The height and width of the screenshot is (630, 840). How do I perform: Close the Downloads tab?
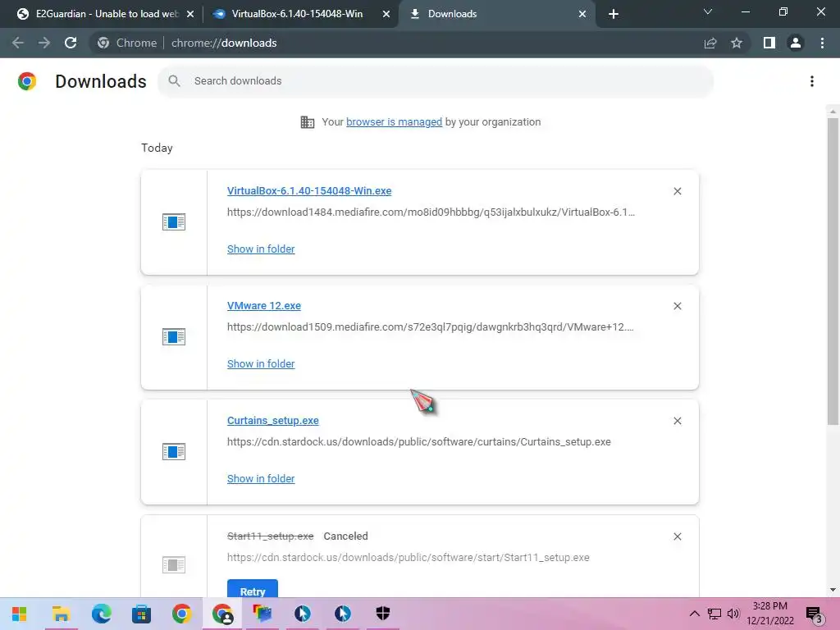point(582,14)
